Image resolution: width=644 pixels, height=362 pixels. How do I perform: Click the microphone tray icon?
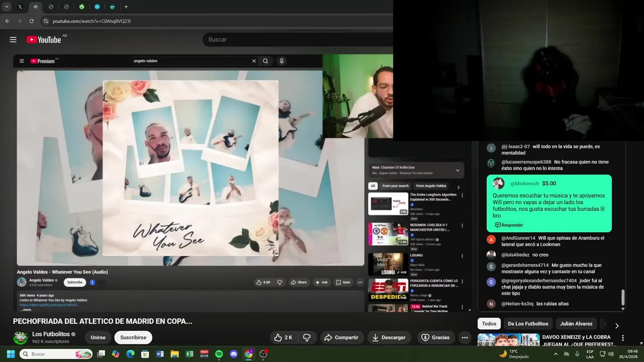577,354
